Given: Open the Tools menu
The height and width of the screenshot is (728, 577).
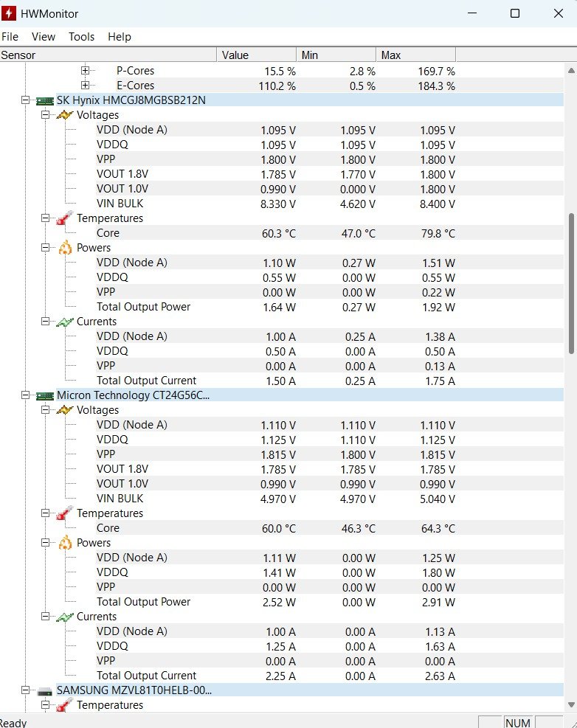Looking at the screenshot, I should click(81, 37).
